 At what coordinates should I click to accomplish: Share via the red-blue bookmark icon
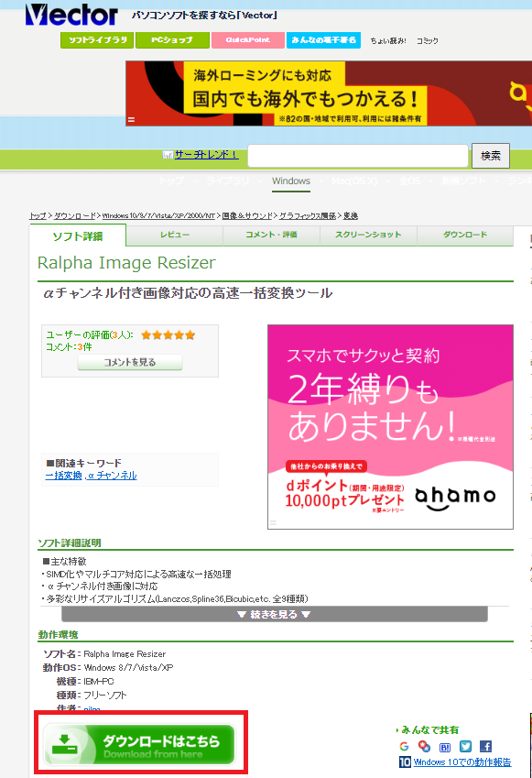coord(425,746)
